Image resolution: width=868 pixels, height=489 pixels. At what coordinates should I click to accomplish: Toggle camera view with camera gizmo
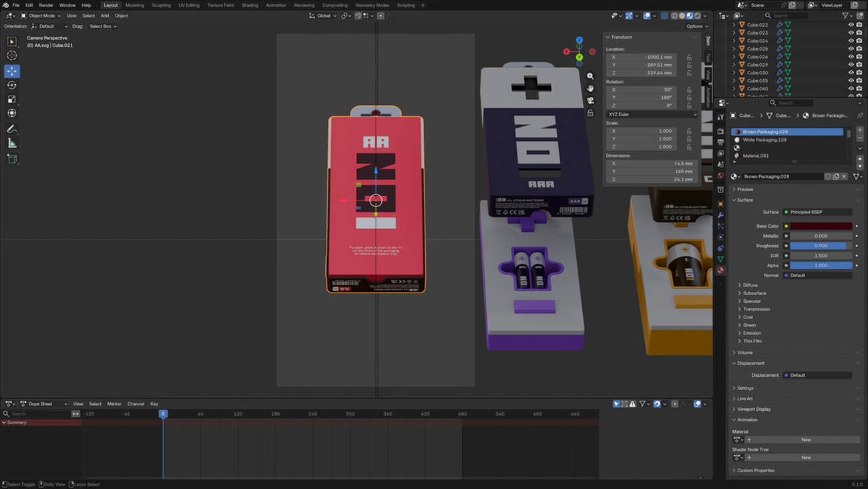(x=590, y=101)
